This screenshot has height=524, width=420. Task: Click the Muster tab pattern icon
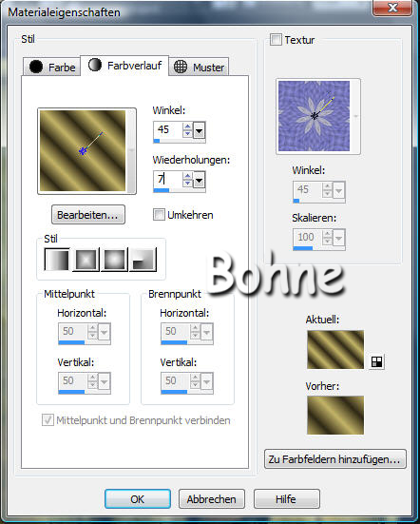point(181,67)
